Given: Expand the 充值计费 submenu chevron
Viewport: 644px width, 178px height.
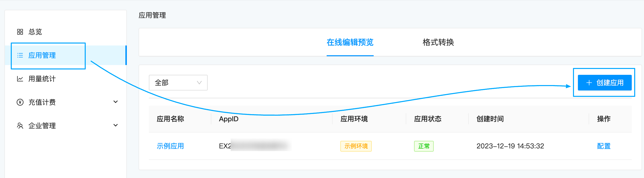Looking at the screenshot, I should [116, 102].
